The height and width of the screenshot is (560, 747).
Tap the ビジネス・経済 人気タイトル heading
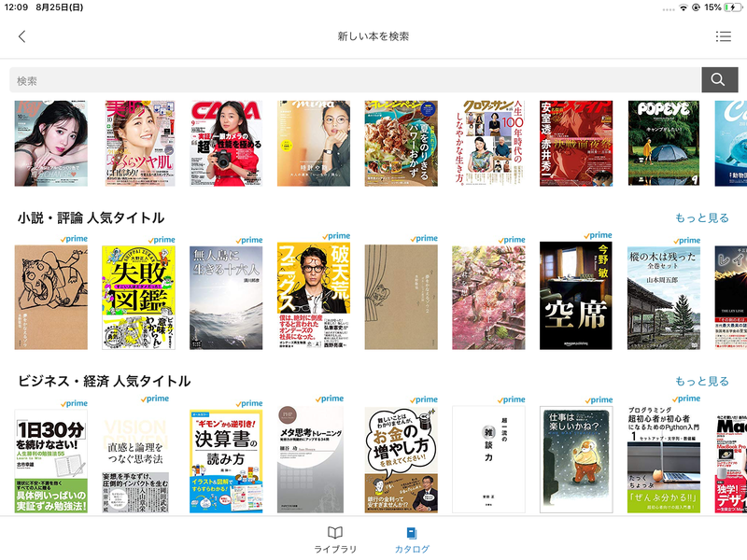tap(105, 381)
